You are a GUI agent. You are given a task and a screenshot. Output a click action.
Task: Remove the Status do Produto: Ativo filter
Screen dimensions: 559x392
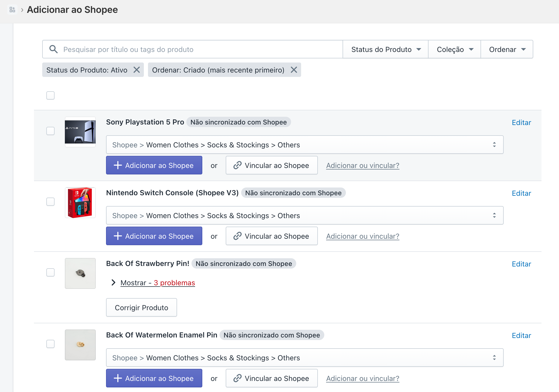click(x=137, y=70)
